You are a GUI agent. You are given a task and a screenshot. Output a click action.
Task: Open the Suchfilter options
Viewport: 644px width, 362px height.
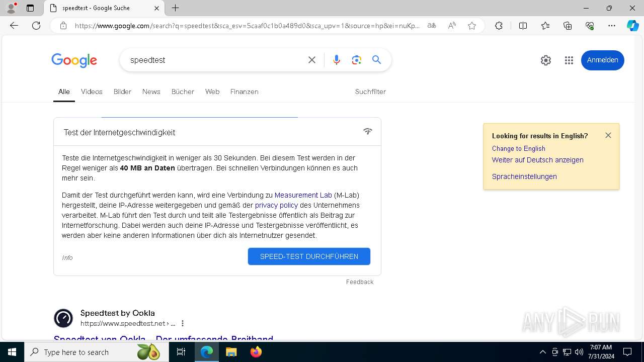370,92
